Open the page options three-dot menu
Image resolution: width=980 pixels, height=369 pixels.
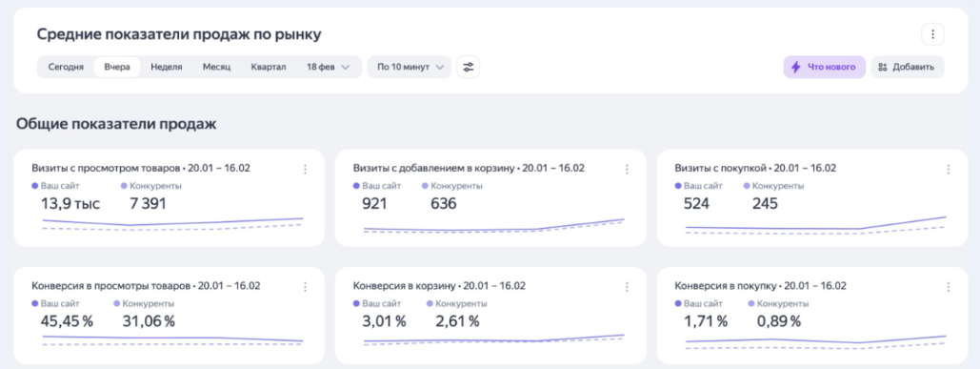click(932, 33)
